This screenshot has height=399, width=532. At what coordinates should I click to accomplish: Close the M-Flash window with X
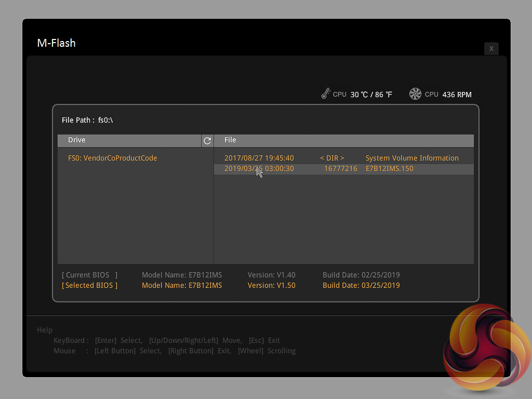pos(491,48)
